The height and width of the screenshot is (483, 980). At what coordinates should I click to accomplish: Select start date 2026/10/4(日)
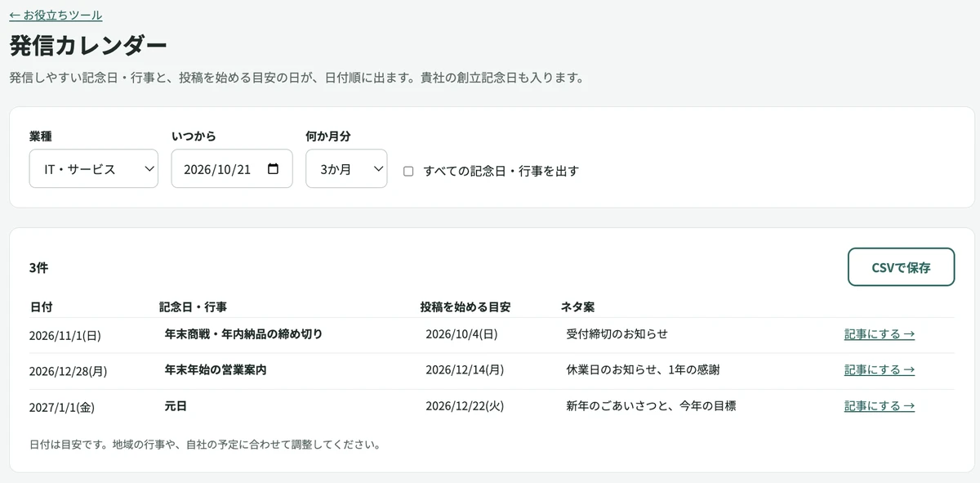point(461,334)
